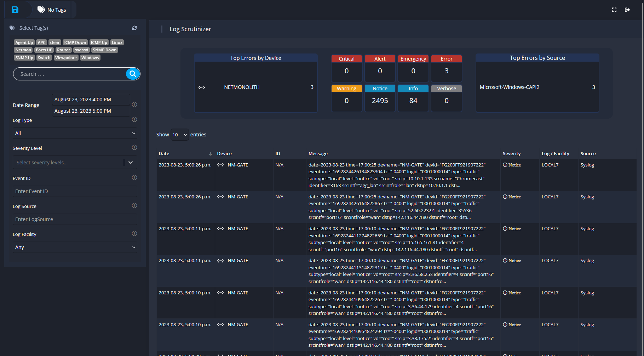Show Log Source info icon
Image resolution: width=644 pixels, height=356 pixels.
(134, 205)
